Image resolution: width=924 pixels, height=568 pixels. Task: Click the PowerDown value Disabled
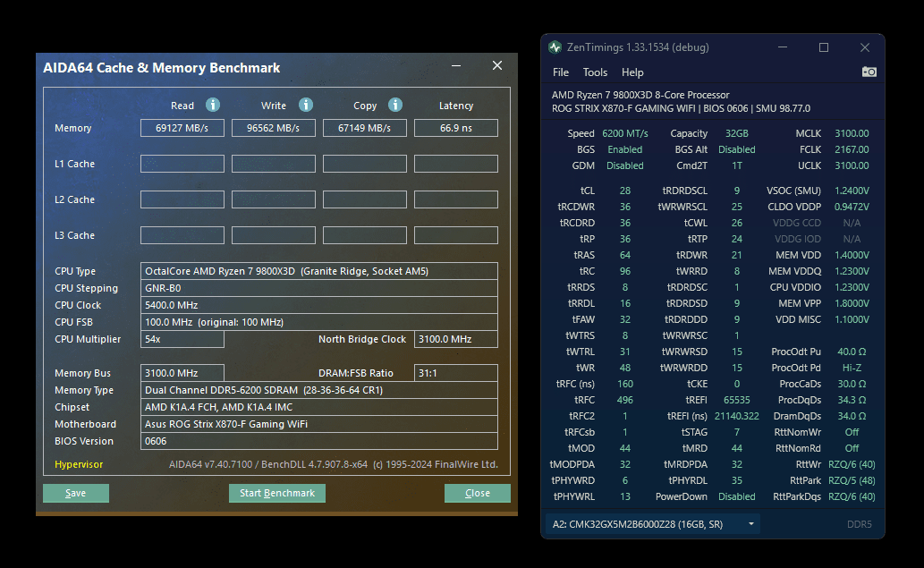click(x=737, y=496)
